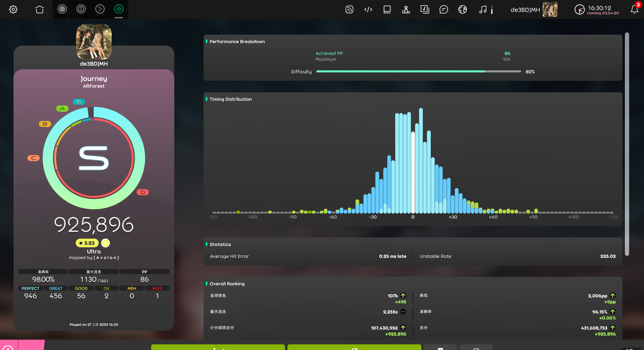Open the beatmap listing icon

pyautogui.click(x=425, y=10)
